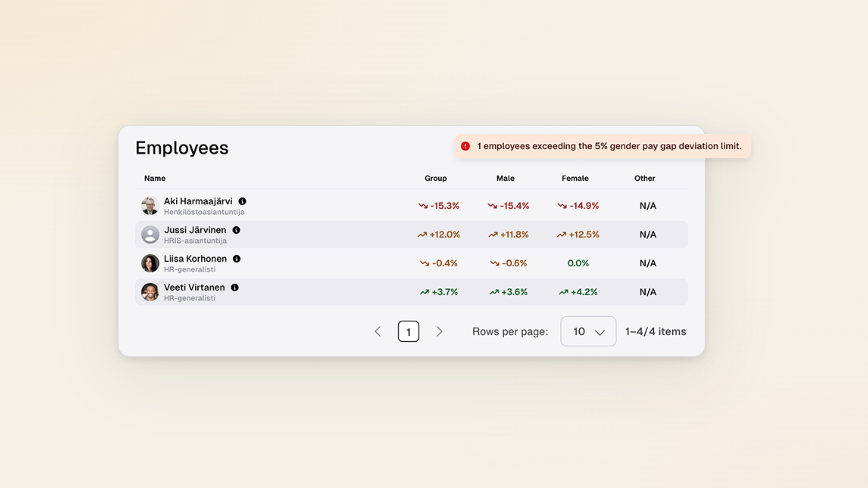868x488 pixels.
Task: Select page 1 in pagination
Action: pos(409,331)
